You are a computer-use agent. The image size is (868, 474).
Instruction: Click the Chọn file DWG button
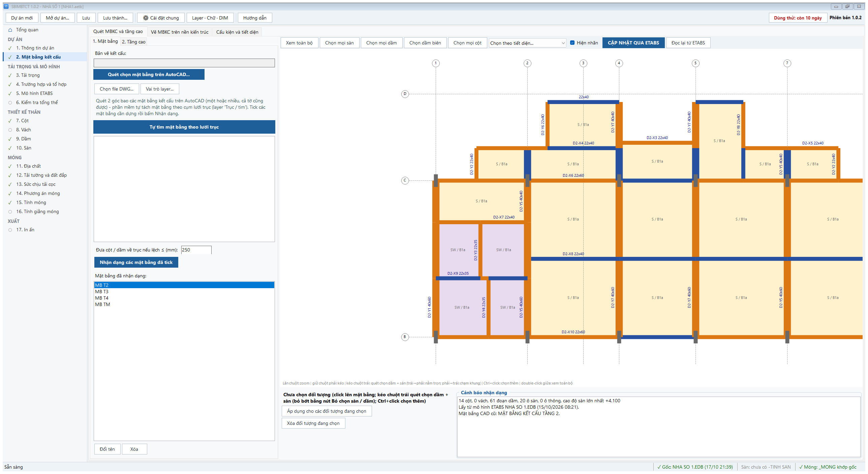pyautogui.click(x=117, y=89)
